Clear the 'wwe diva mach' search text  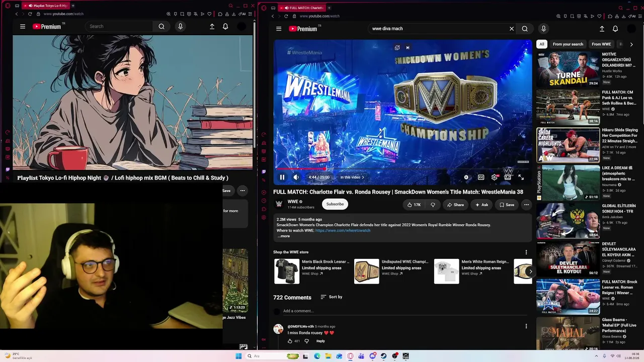[x=512, y=29]
